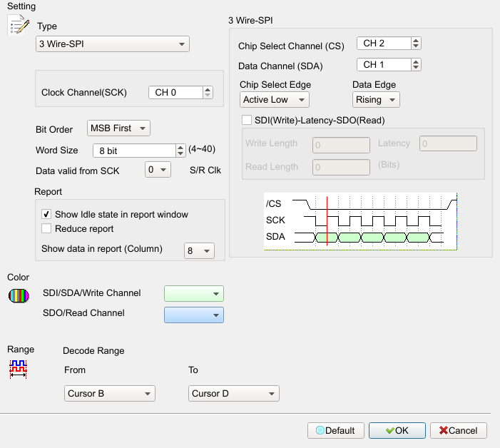Open Chip Select Edge Active Low dropdown

click(275, 100)
